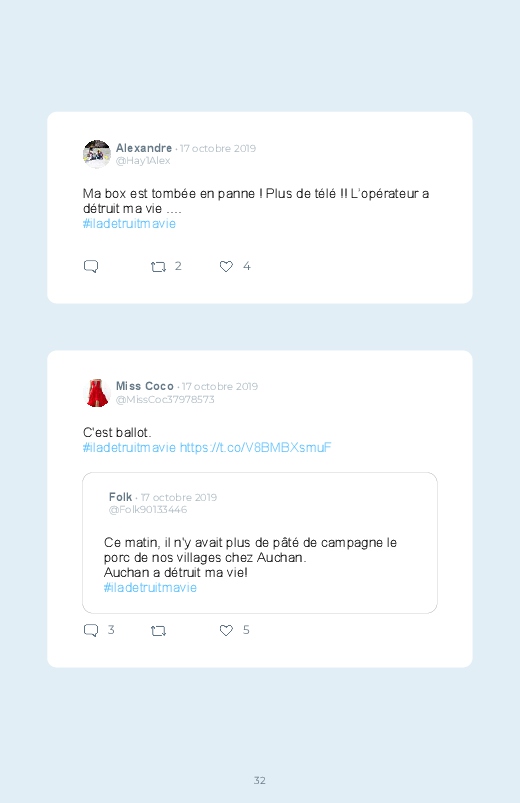Like Miss Coco's tweet with heart icon
Screen dimensions: 520x803
226,630
